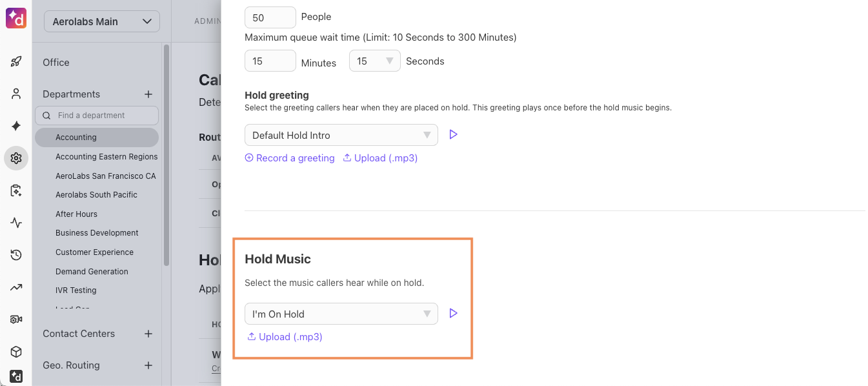Select the Accounting department
The width and height of the screenshot is (868, 386).
76,137
